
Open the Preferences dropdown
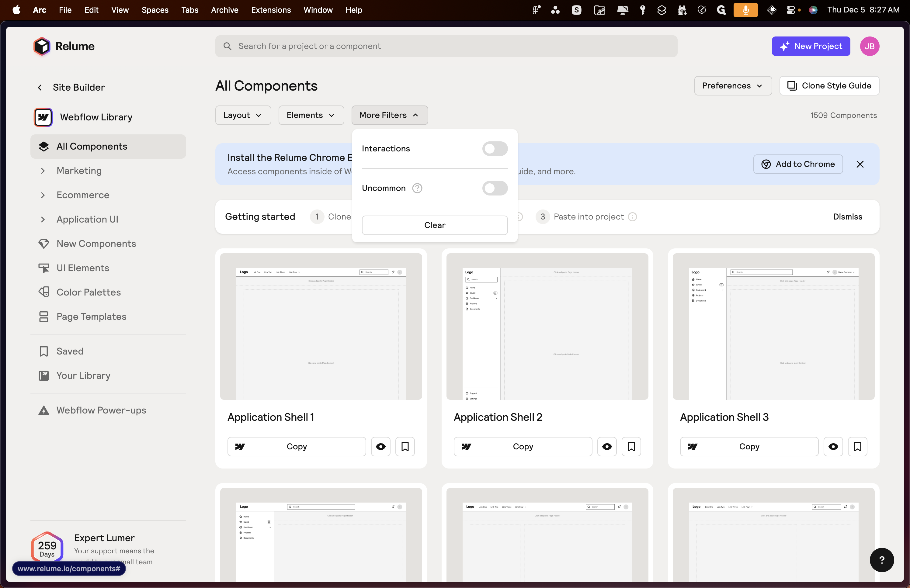(x=733, y=86)
